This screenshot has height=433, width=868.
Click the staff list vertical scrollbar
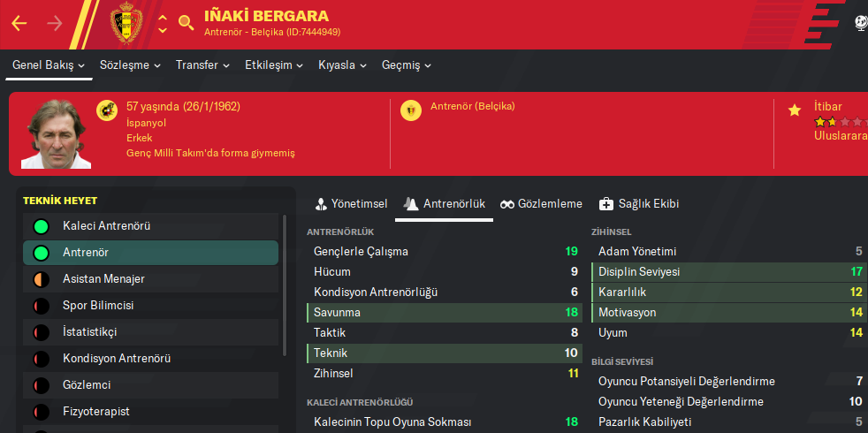[284, 283]
